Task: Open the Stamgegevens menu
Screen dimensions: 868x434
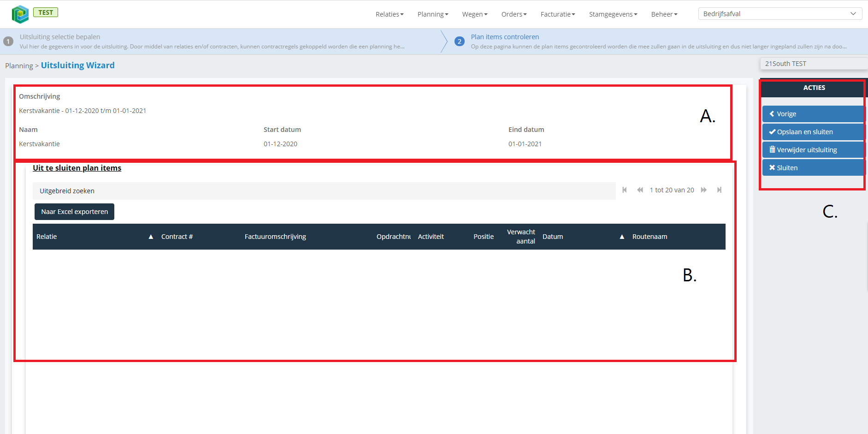Action: pyautogui.click(x=613, y=14)
